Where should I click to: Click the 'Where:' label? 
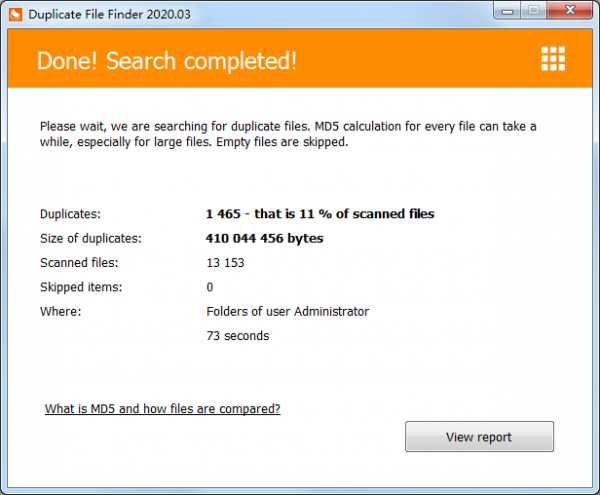click(61, 311)
